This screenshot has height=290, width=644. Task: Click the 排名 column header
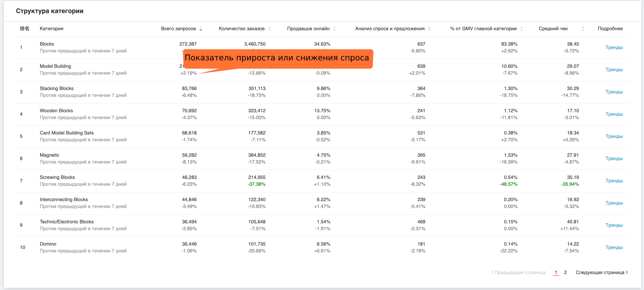tap(24, 28)
